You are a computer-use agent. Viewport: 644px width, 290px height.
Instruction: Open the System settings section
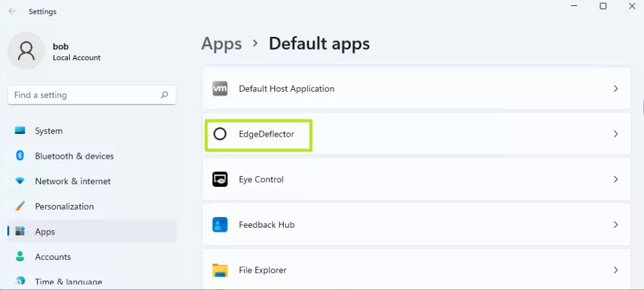48,131
